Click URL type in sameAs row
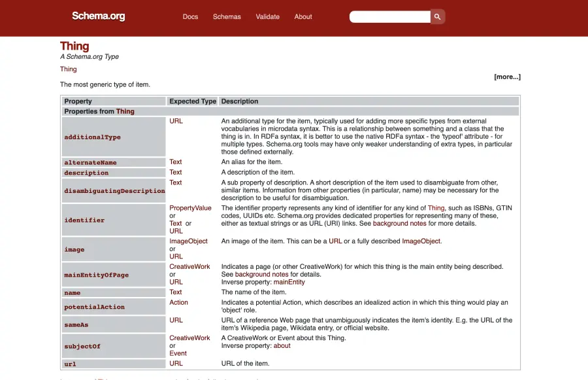 [x=176, y=320]
